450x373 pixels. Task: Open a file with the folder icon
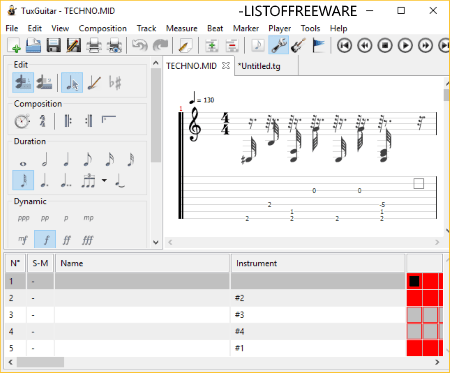(33, 45)
